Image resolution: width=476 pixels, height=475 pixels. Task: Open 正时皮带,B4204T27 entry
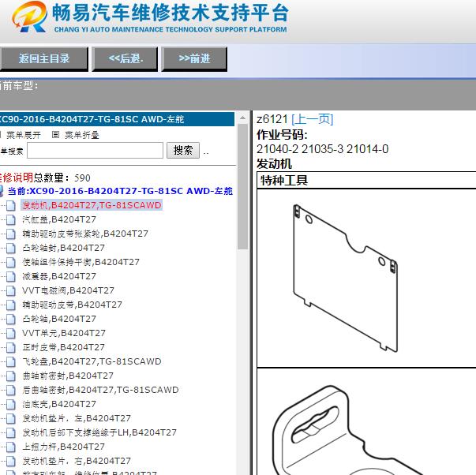(x=63, y=347)
